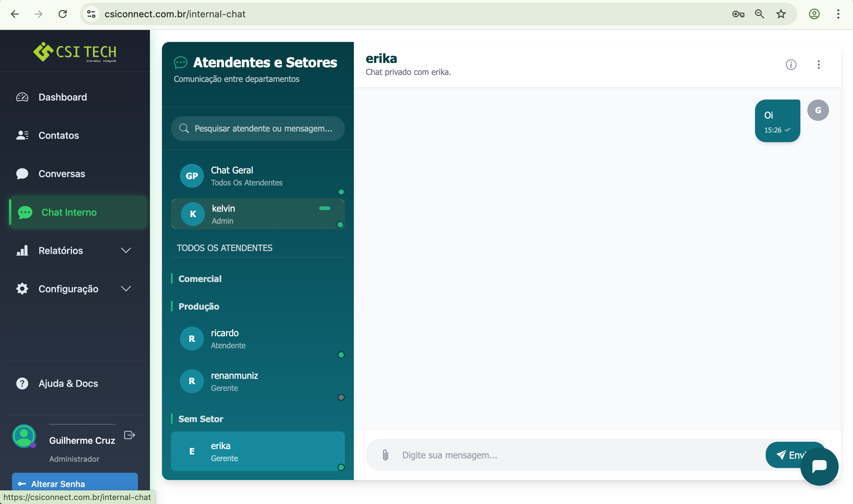Go to Conversas in sidebar
The image size is (853, 504).
click(x=62, y=174)
